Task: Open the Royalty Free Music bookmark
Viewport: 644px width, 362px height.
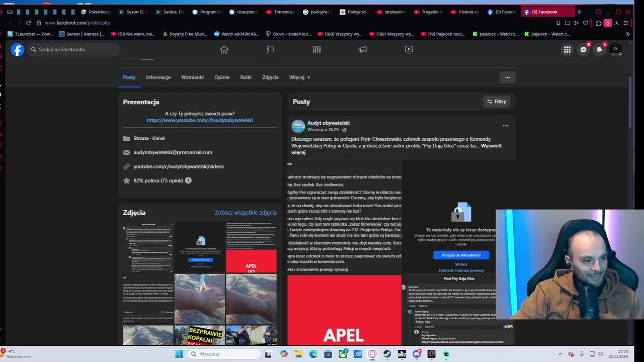Action: click(x=185, y=34)
